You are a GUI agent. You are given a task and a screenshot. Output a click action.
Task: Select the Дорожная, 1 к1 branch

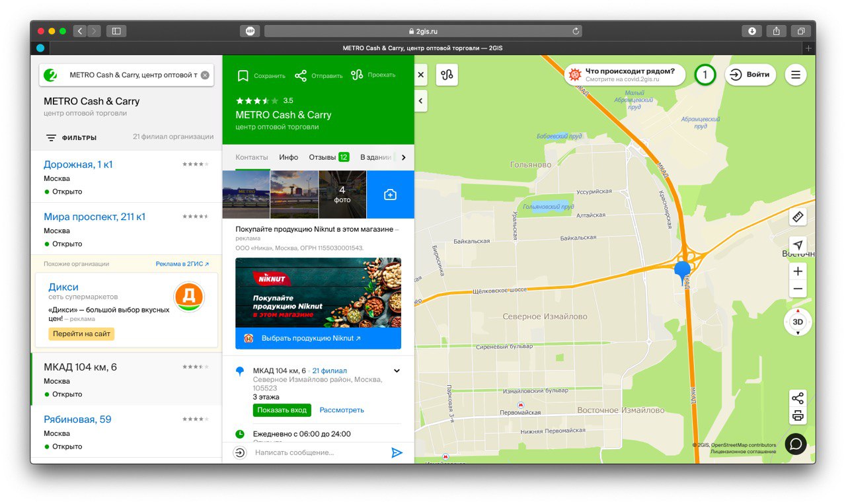pos(78,164)
